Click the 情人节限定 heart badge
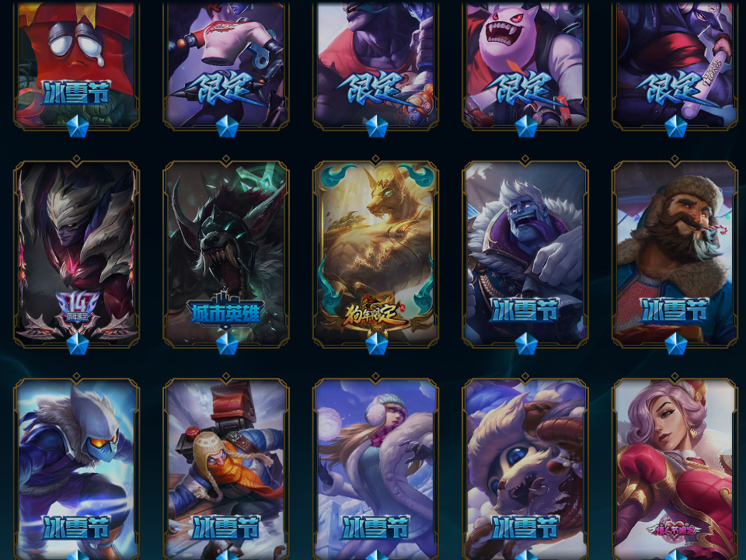This screenshot has height=560, width=746. coord(675,529)
